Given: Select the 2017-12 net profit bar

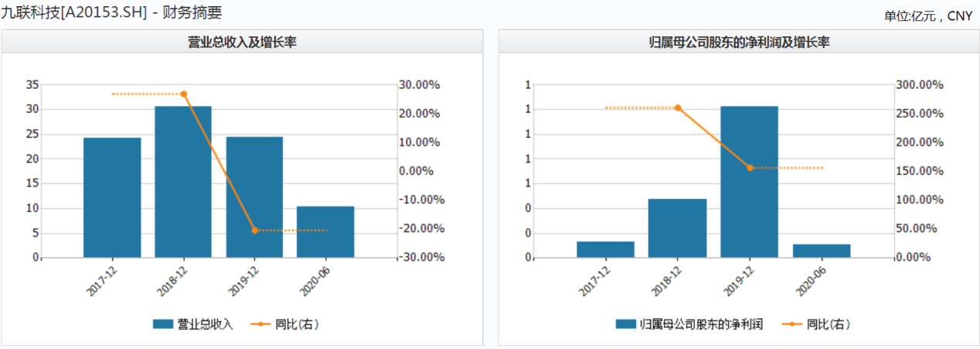Looking at the screenshot, I should (x=605, y=249).
